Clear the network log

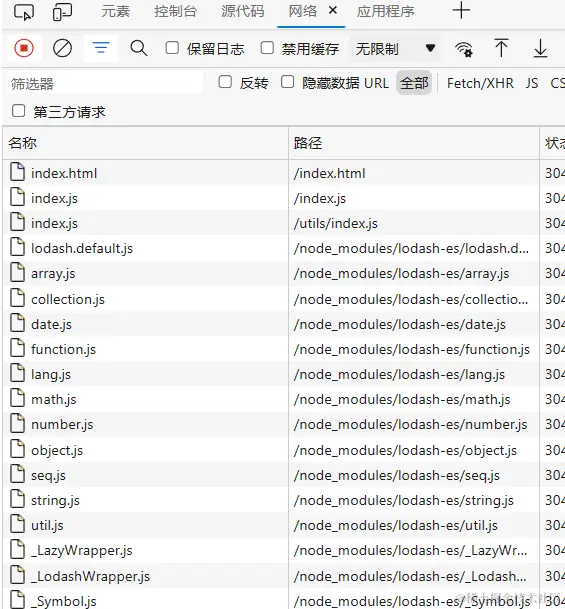click(x=62, y=49)
